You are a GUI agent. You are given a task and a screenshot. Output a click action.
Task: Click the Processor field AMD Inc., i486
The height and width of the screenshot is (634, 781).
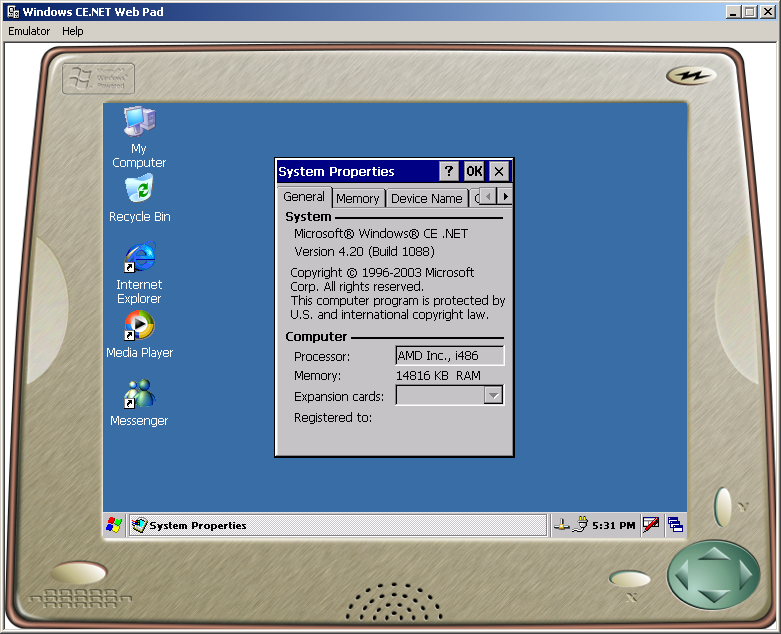click(x=450, y=356)
